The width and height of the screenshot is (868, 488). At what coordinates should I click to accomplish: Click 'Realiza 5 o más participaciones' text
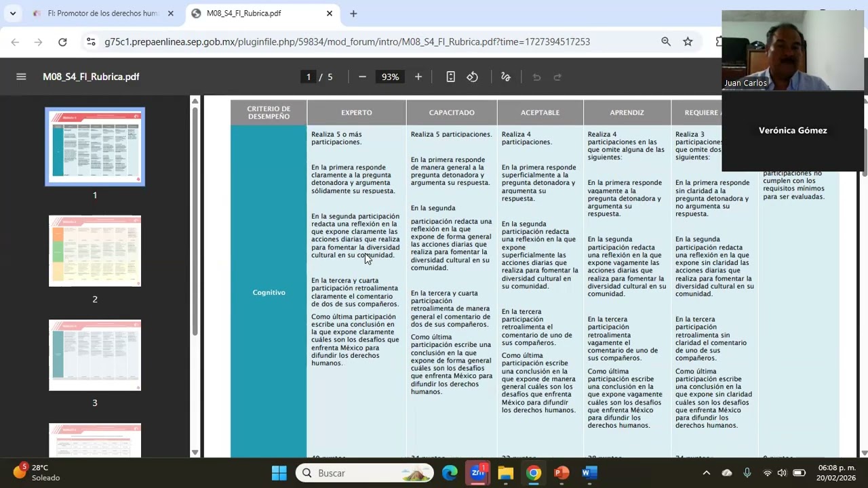click(336, 138)
